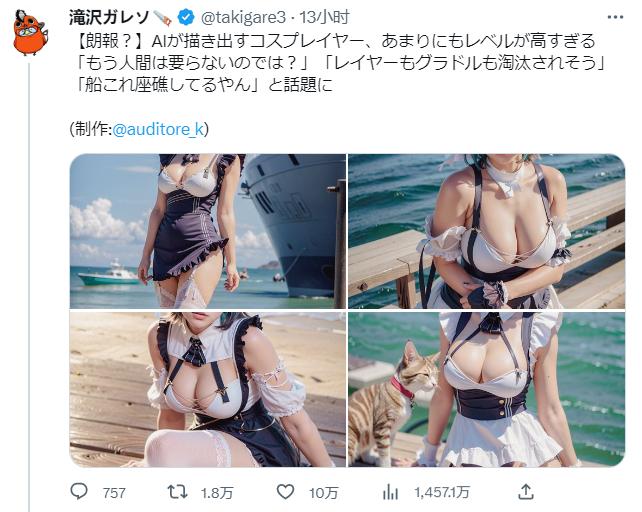Open the three-dot more options menu
The image size is (642, 512).
615,17
